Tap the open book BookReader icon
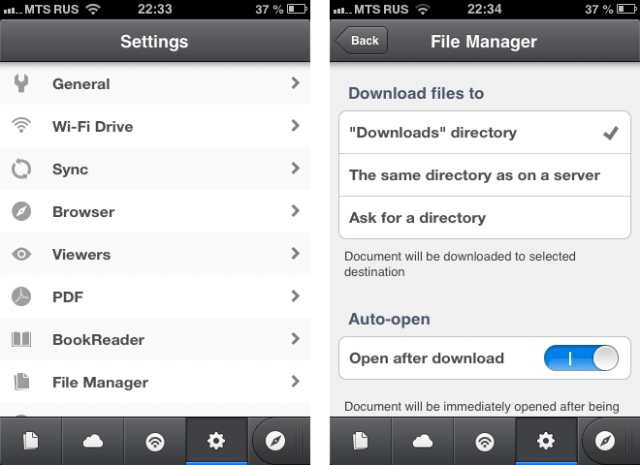The height and width of the screenshot is (465, 640). point(21,339)
